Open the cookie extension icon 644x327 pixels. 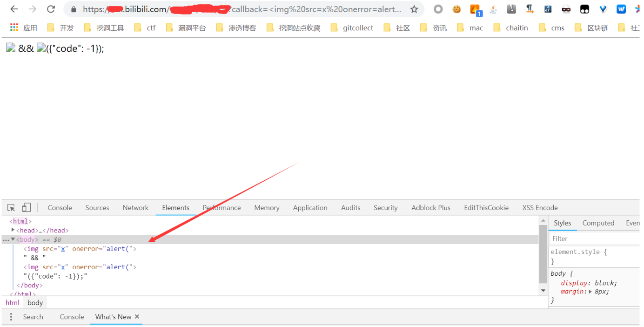[456, 9]
